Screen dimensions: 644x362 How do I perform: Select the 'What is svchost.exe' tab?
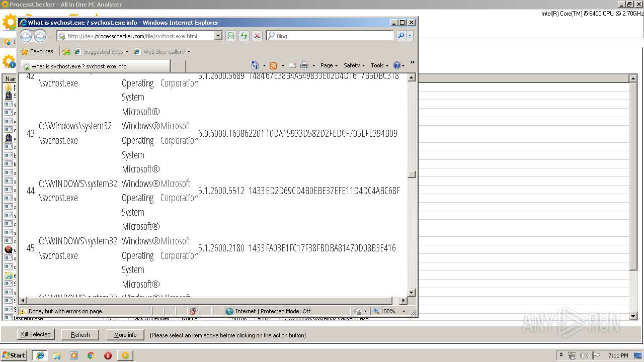coord(95,66)
